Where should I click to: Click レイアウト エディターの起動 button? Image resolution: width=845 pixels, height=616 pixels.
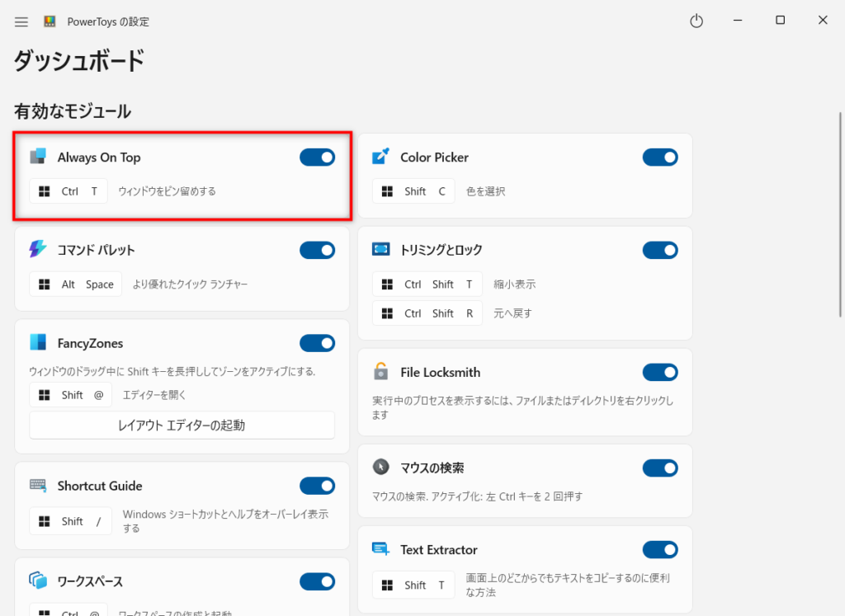point(182,426)
